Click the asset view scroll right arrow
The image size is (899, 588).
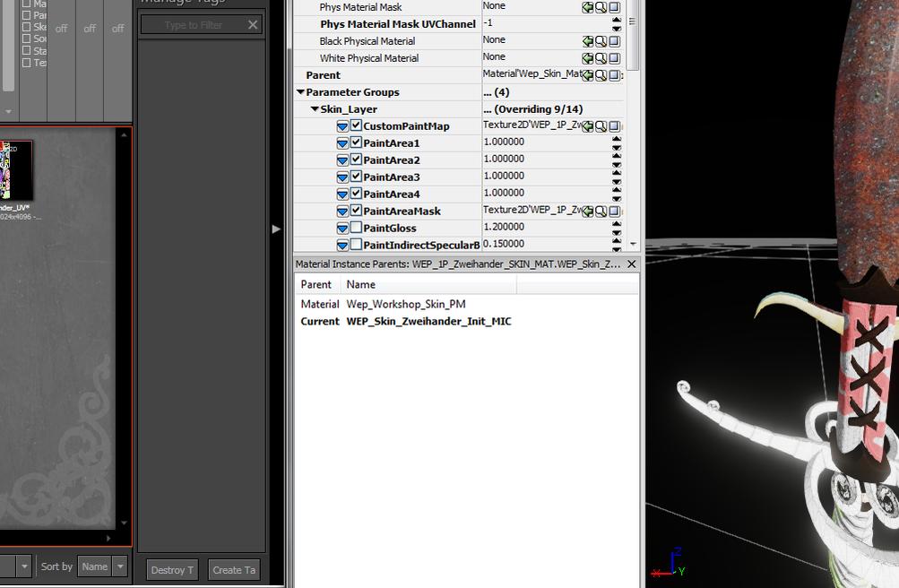[x=108, y=538]
